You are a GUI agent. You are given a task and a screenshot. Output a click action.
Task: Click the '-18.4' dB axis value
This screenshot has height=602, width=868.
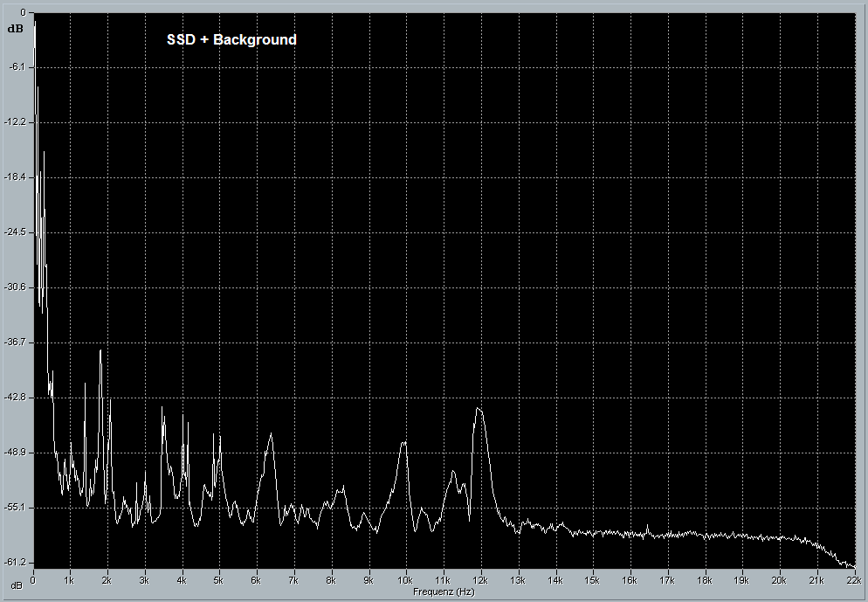point(16,177)
